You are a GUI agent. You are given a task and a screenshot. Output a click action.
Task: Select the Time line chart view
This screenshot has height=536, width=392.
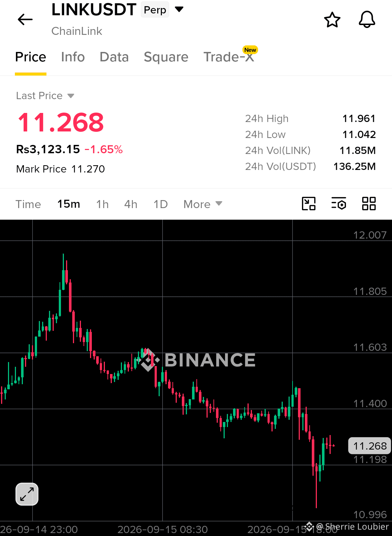28,204
